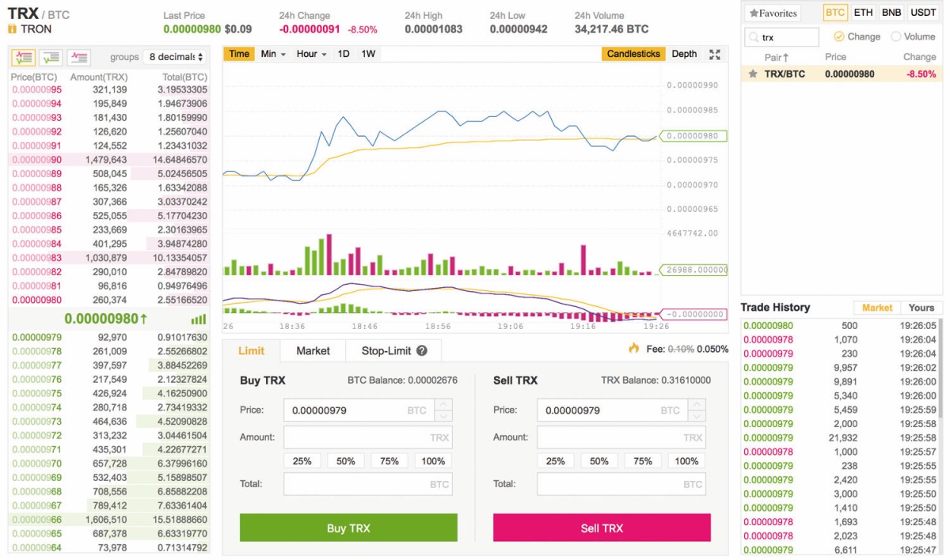This screenshot has height=560, width=950.
Task: Open the Min interval dropdown
Action: (274, 54)
